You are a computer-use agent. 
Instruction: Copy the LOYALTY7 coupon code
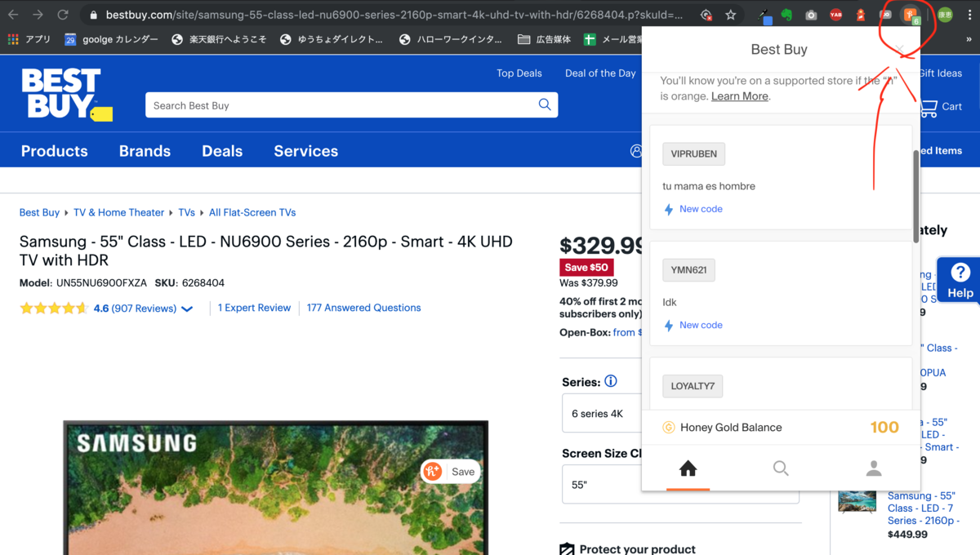(x=693, y=386)
